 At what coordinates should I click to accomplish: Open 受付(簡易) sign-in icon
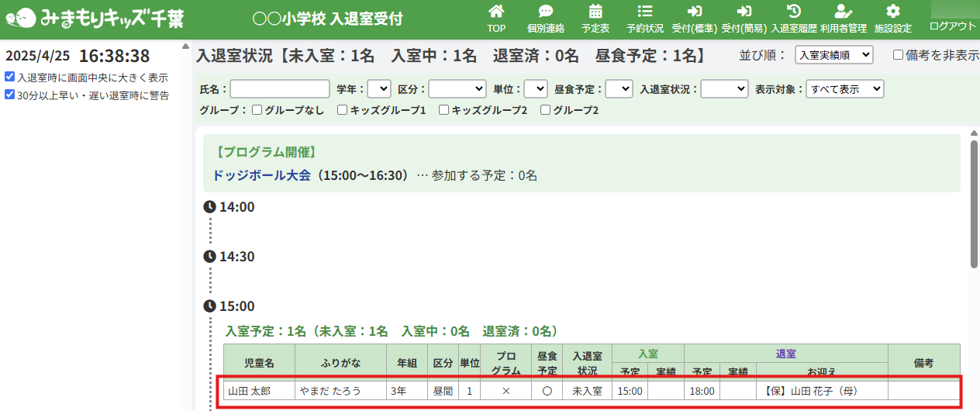tap(744, 12)
